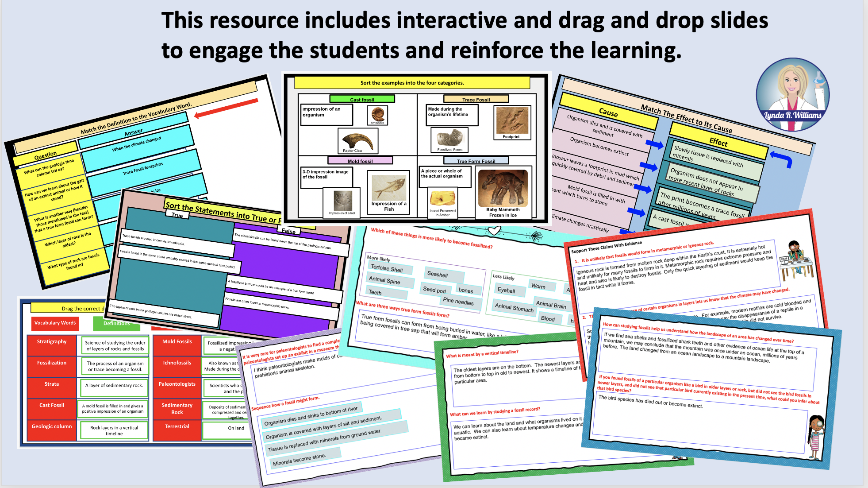Viewport: 868px width, 488px height.
Task: Click the Animal Stomach tile
Action: coord(514,307)
